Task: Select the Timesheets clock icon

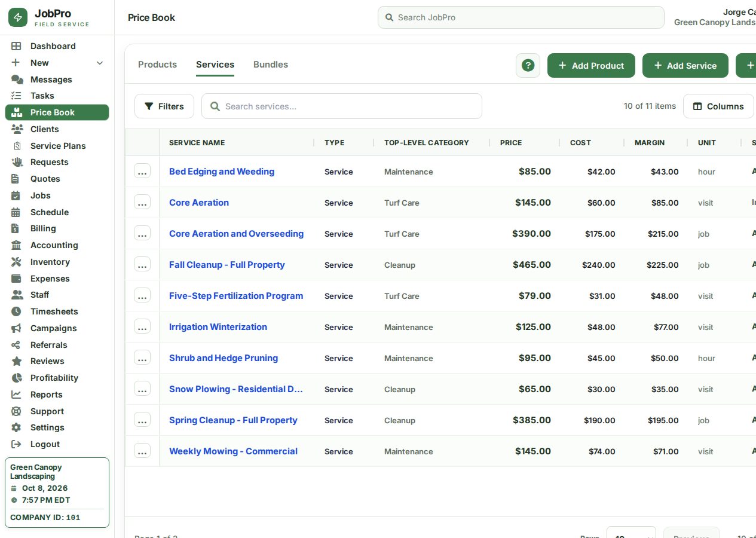Action: tap(17, 311)
